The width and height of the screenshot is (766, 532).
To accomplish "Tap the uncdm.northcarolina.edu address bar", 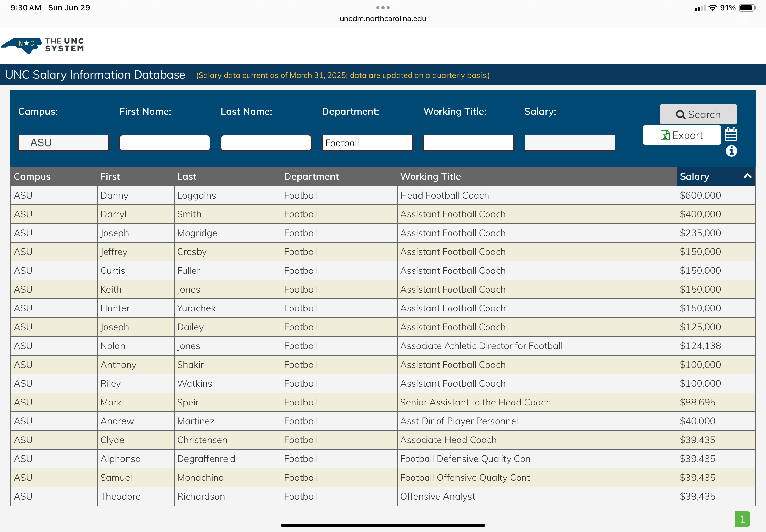I will pos(382,19).
